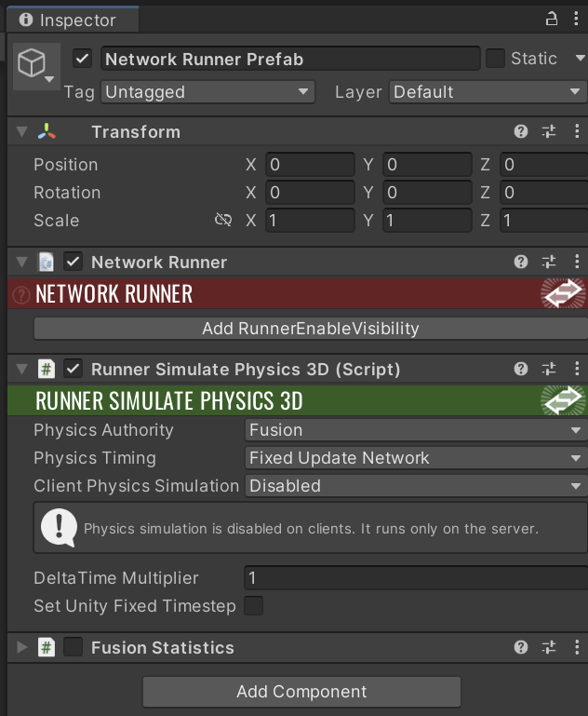
Task: Open the Inspector tab's three-dot menu
Action: click(x=576, y=19)
